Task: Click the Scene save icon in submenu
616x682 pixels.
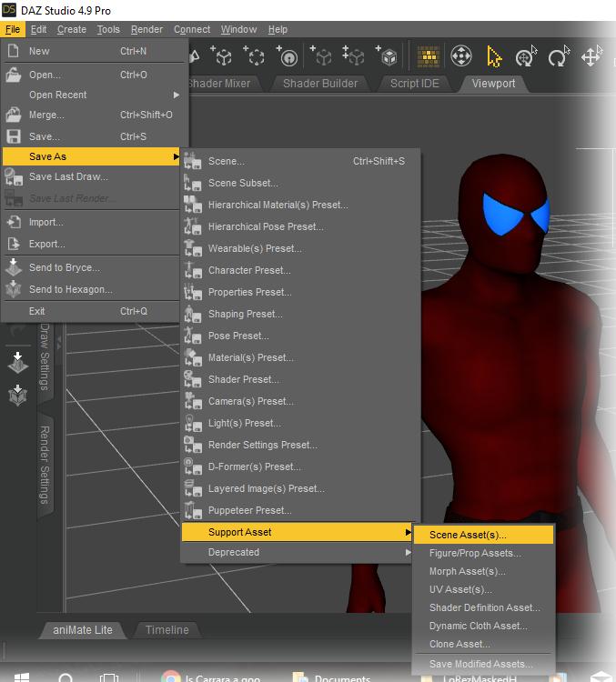Action: 192,161
